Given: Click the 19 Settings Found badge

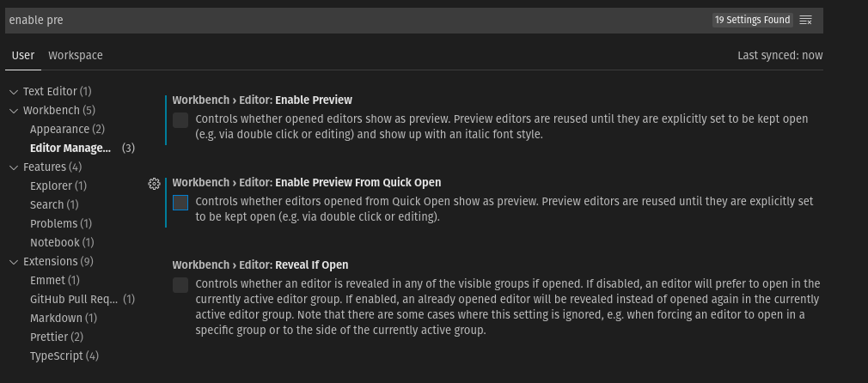Looking at the screenshot, I should point(752,20).
